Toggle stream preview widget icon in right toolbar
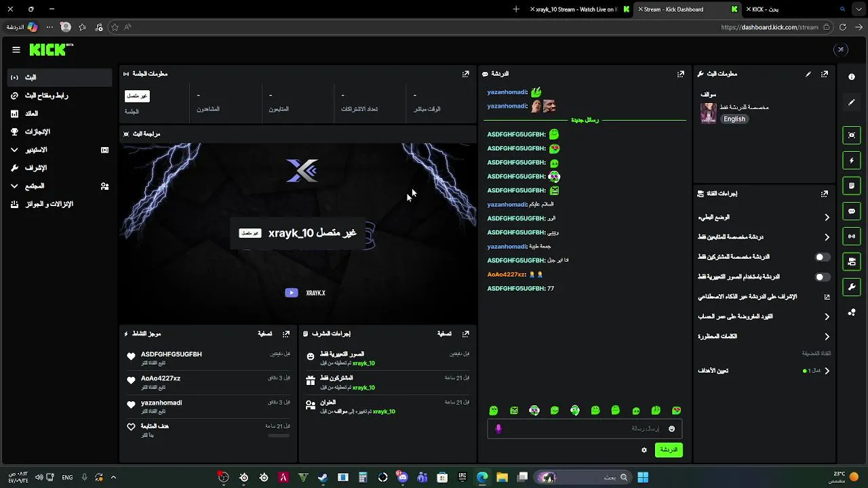Screen dimensions: 868x488 [x=852, y=135]
